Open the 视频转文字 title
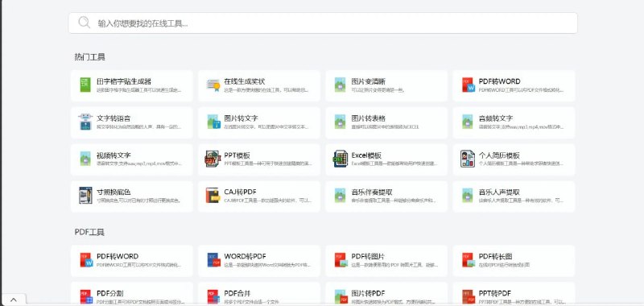 click(x=114, y=155)
